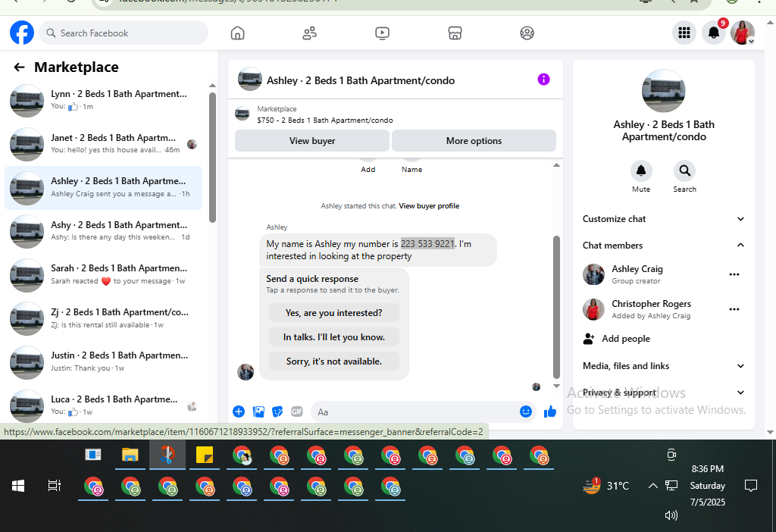Open File Explorer on taskbar
The image size is (776, 532).
coord(130,455)
